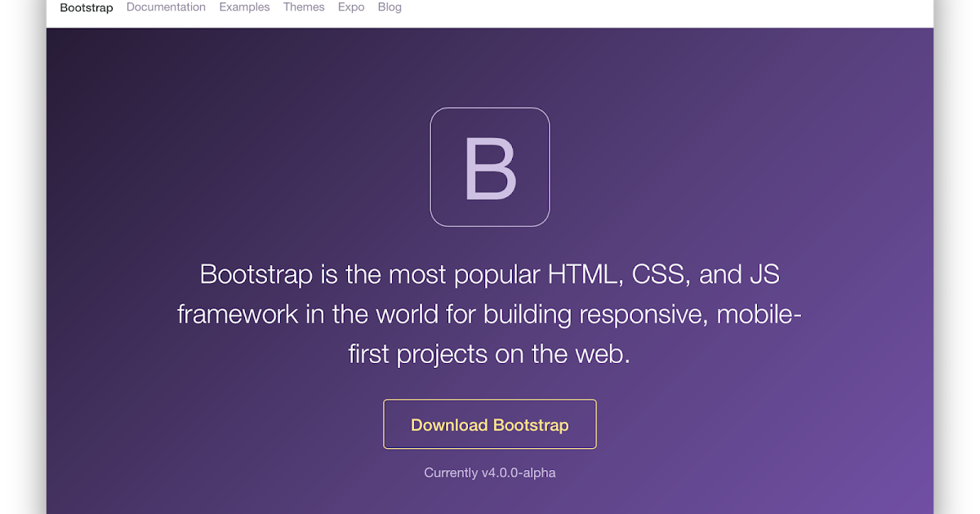Click the Bootstrap brand link in navbar
The height and width of the screenshot is (514, 980).
[x=87, y=7]
